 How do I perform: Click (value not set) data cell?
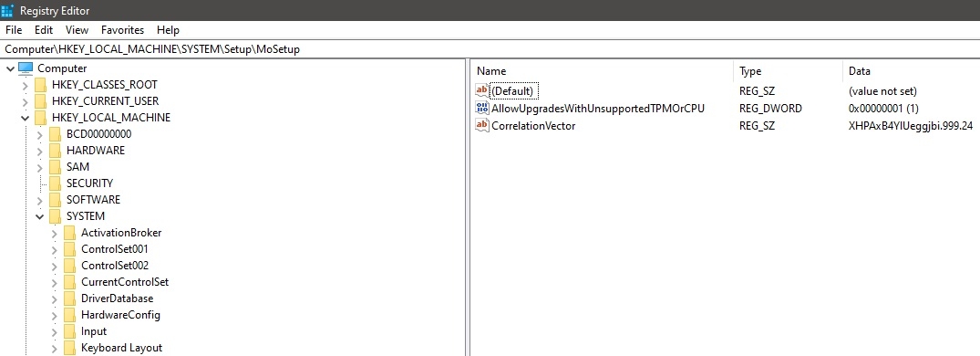pyautogui.click(x=882, y=91)
